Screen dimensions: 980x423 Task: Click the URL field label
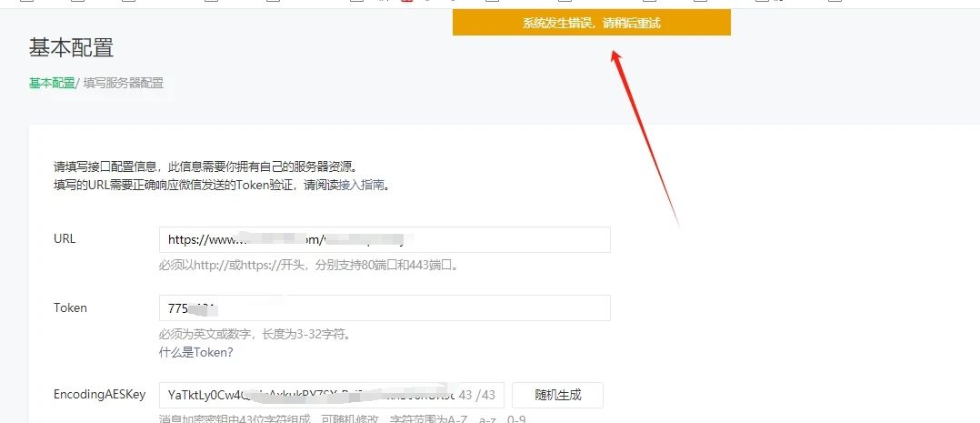coord(65,239)
